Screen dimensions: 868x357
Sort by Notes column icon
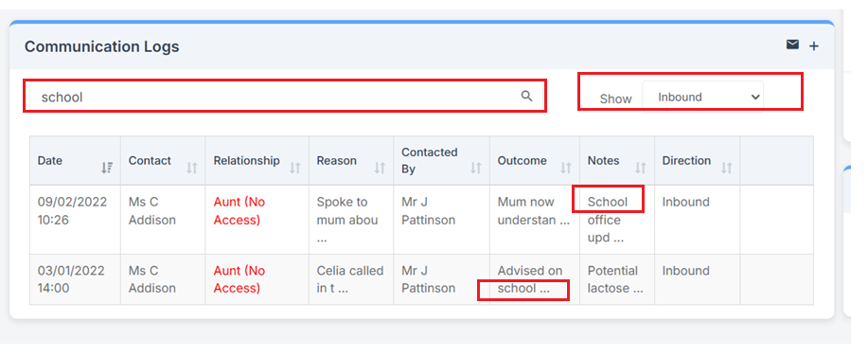coord(641,168)
